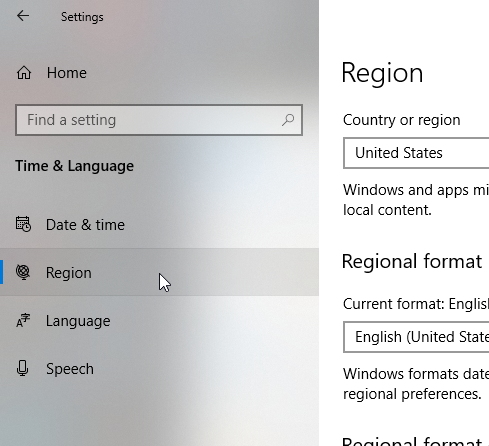The width and height of the screenshot is (489, 446).
Task: Click the magnifier search icon
Action: point(288,120)
